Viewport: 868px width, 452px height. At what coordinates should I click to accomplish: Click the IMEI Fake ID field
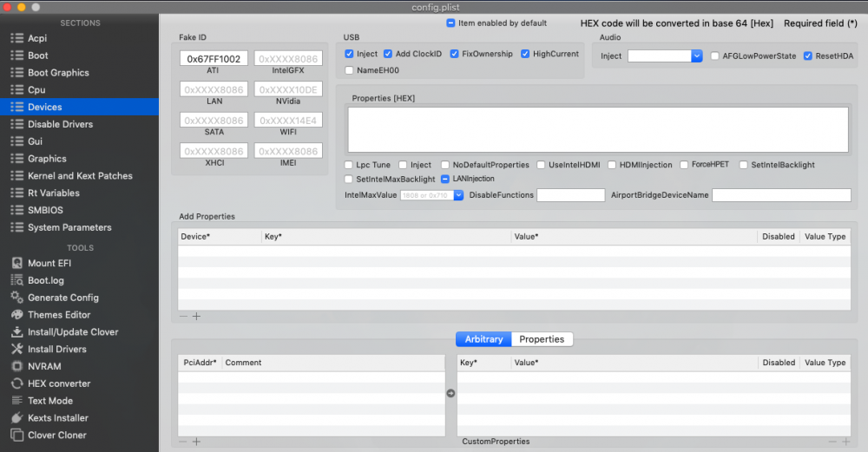(x=288, y=151)
